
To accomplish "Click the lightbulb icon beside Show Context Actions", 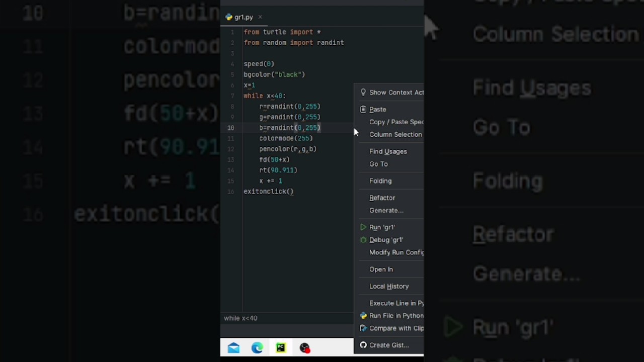I will coord(363,93).
